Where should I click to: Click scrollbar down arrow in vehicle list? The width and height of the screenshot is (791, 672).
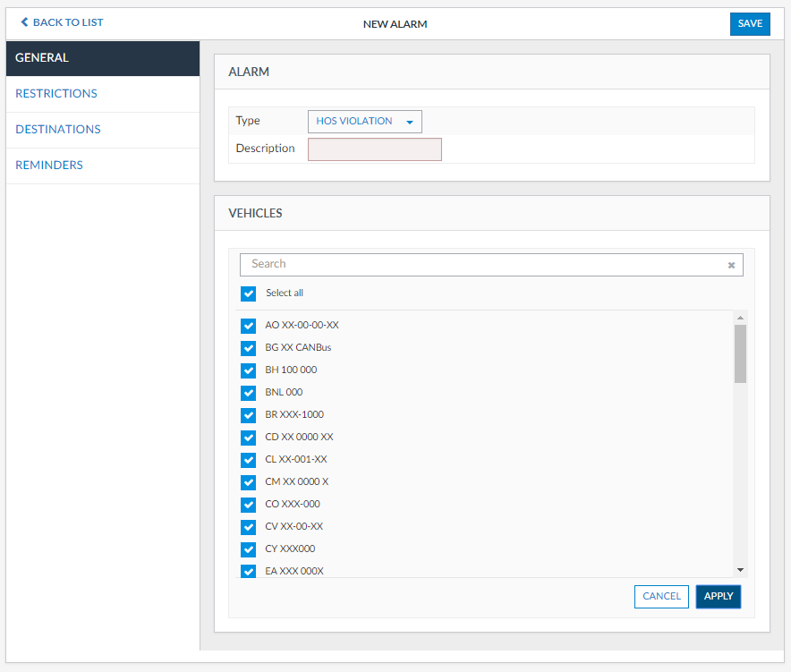pyautogui.click(x=740, y=569)
